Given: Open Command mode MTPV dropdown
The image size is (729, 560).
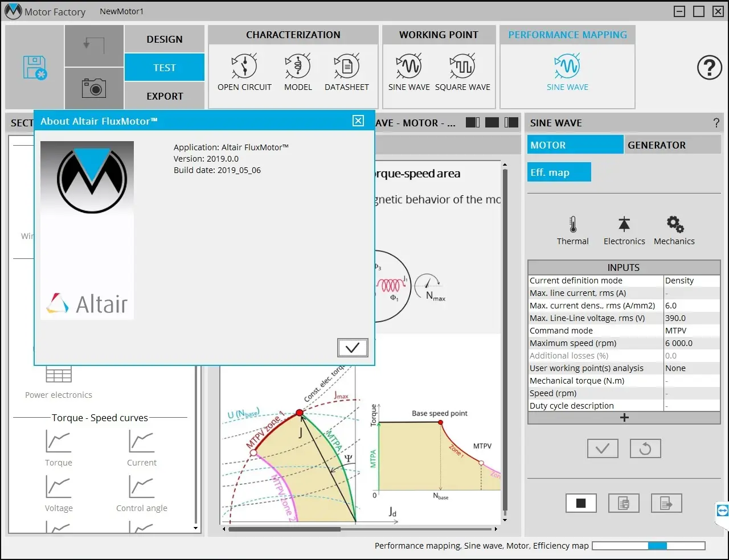Looking at the screenshot, I should (x=692, y=331).
